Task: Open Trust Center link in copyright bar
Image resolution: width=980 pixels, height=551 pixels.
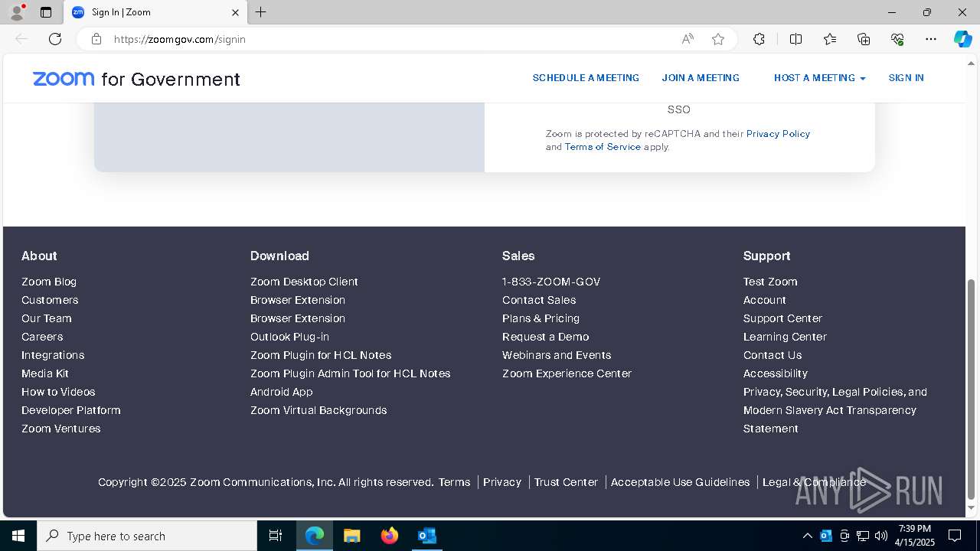Action: (x=566, y=482)
